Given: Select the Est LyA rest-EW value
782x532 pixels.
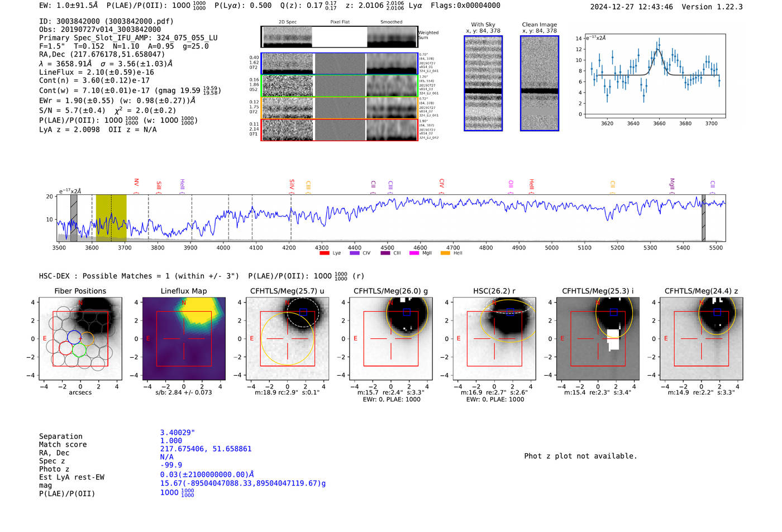Looking at the screenshot, I should click(x=207, y=475).
